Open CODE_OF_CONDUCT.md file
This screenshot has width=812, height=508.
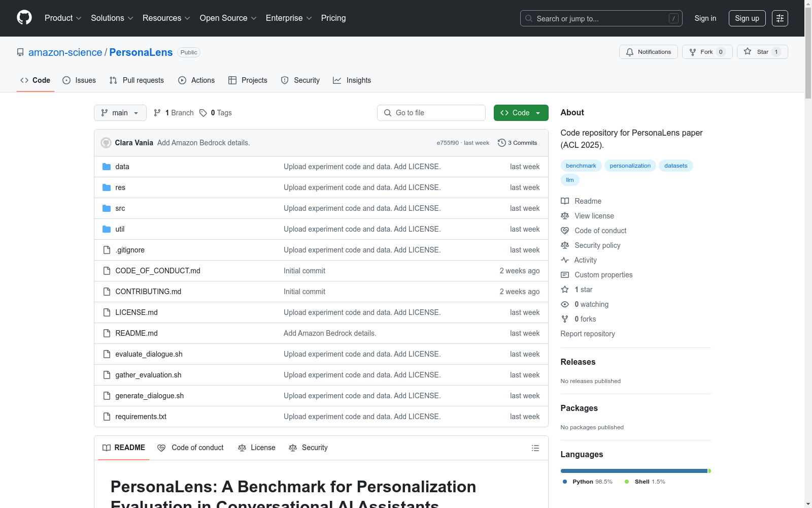click(x=158, y=271)
